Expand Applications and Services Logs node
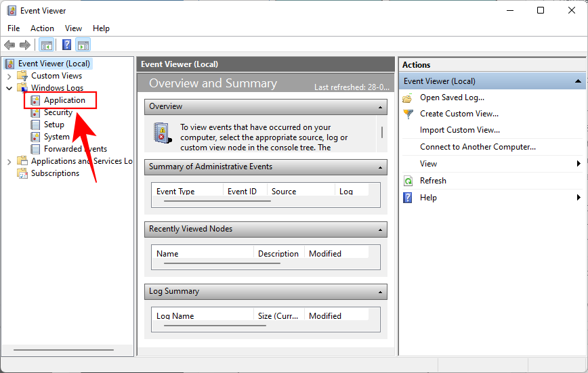Screen dimensions: 588x373 tap(9, 161)
